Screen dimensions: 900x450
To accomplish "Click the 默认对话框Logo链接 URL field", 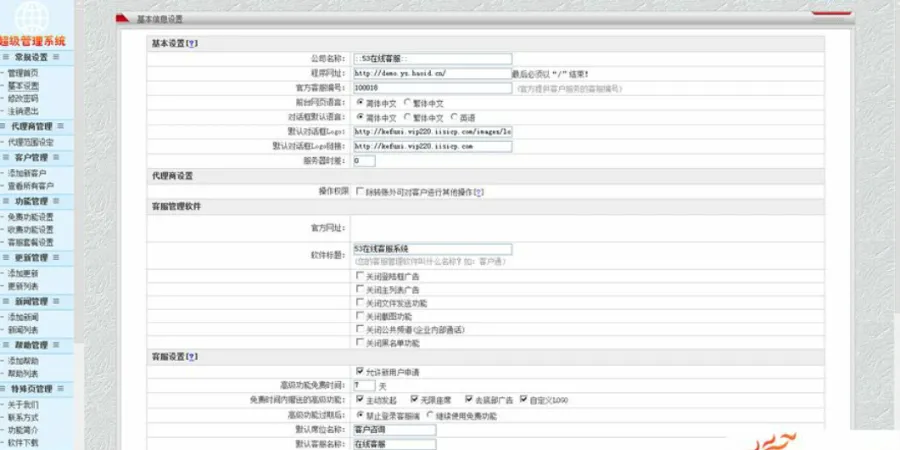I will (432, 146).
